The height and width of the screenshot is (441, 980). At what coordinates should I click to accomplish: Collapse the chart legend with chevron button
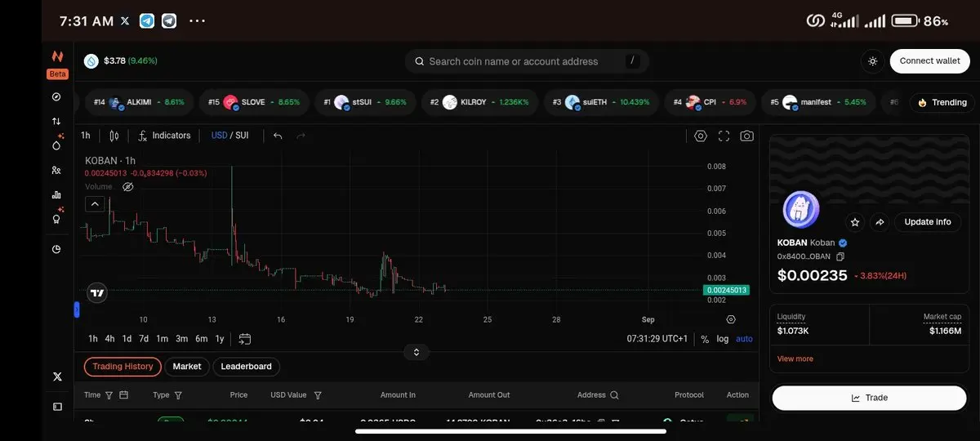pyautogui.click(x=95, y=204)
